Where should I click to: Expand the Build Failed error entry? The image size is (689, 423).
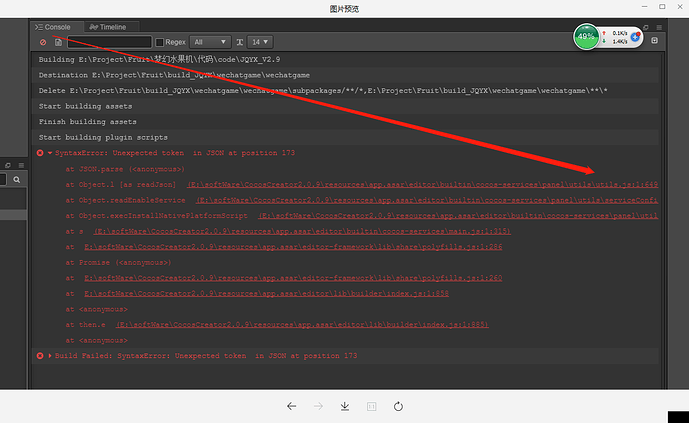point(50,356)
